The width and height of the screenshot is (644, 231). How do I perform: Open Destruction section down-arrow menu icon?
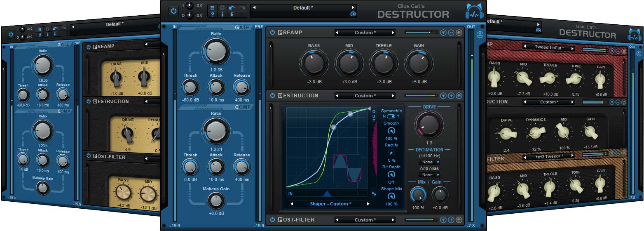point(443,96)
